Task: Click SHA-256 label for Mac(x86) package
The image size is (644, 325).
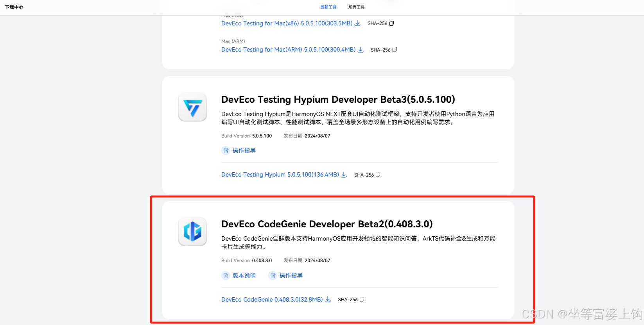Action: tap(377, 23)
